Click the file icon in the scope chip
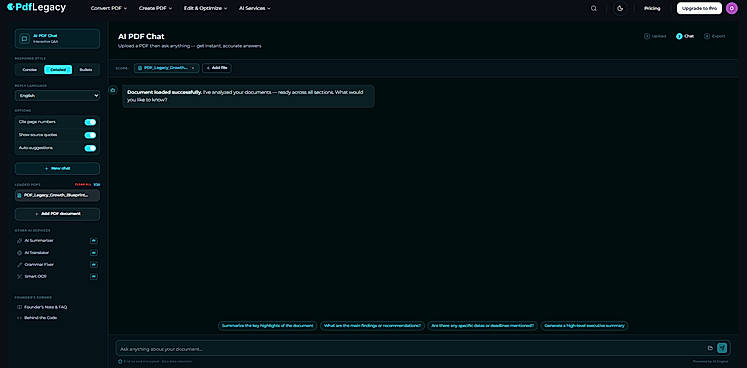Screen dimensions: 747x368 140,68
